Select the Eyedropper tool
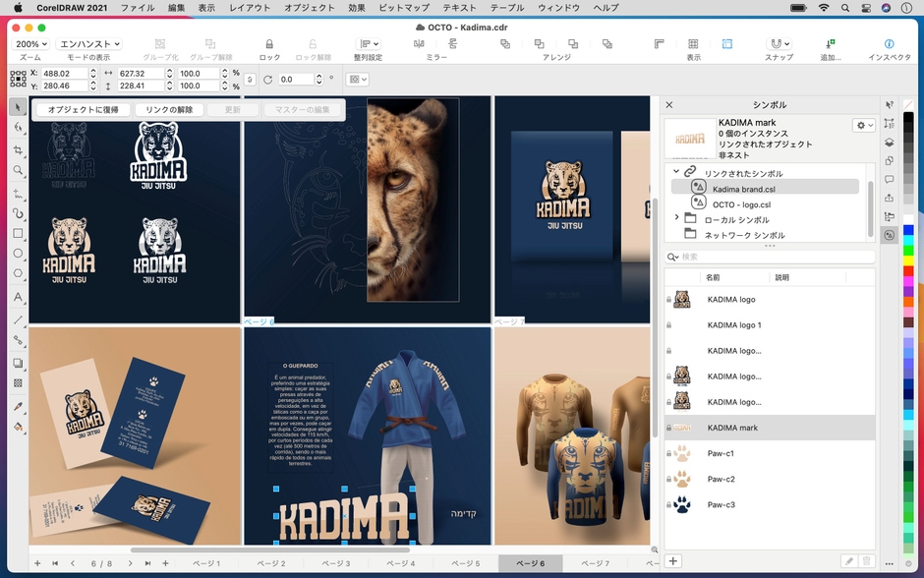The height and width of the screenshot is (578, 924). tap(18, 406)
